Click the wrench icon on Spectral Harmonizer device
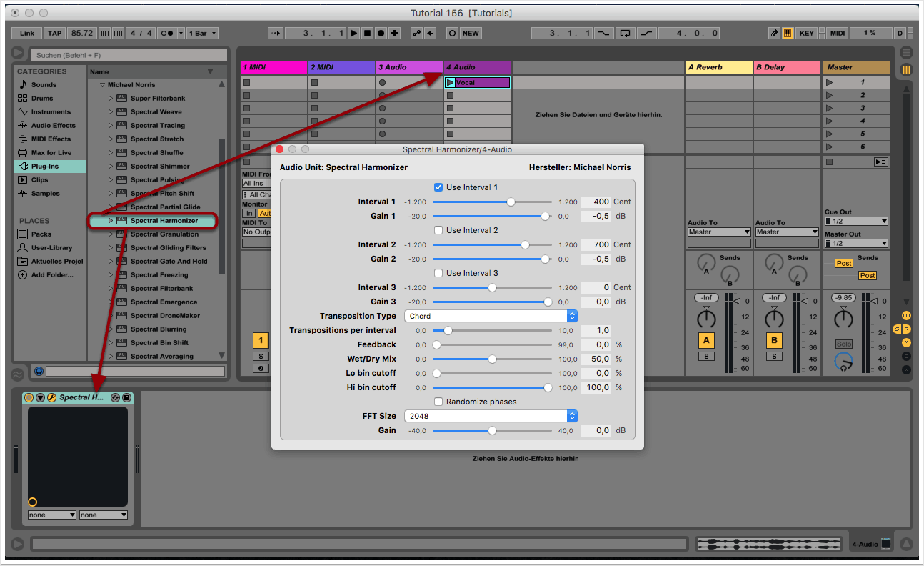 [51, 397]
